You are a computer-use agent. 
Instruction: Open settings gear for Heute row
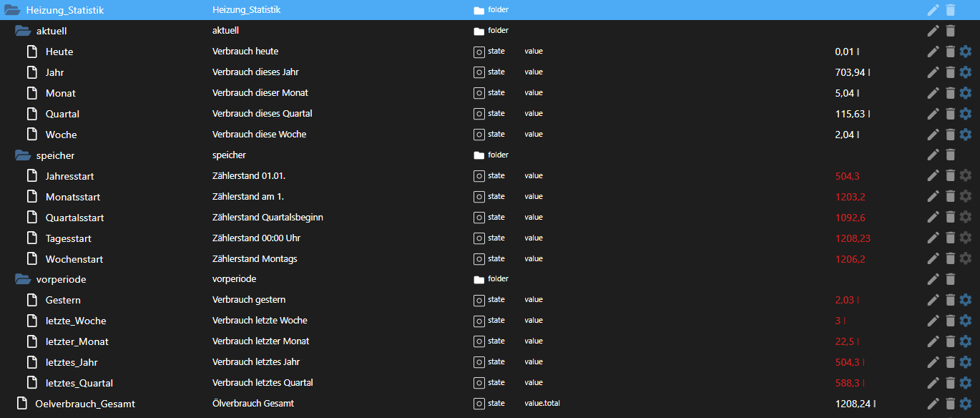(966, 52)
